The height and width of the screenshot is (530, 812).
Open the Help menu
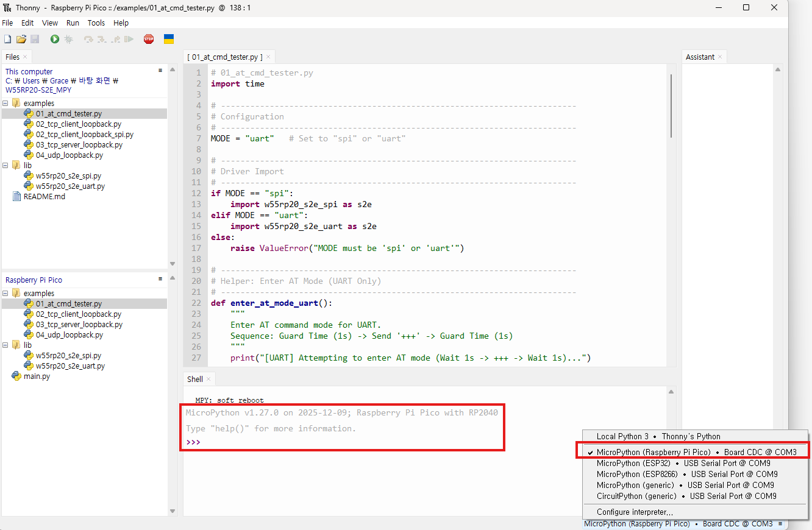coord(121,23)
